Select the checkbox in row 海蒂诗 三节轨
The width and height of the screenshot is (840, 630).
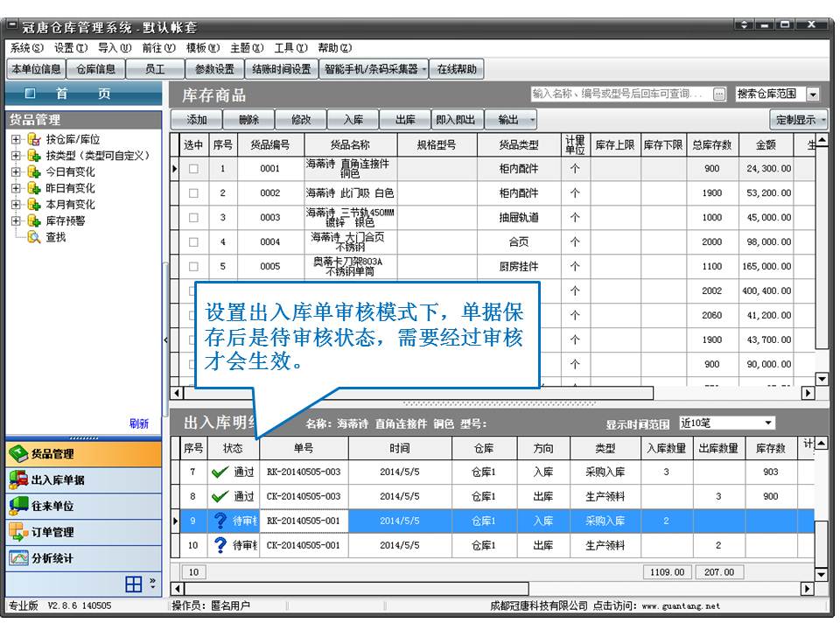[193, 218]
